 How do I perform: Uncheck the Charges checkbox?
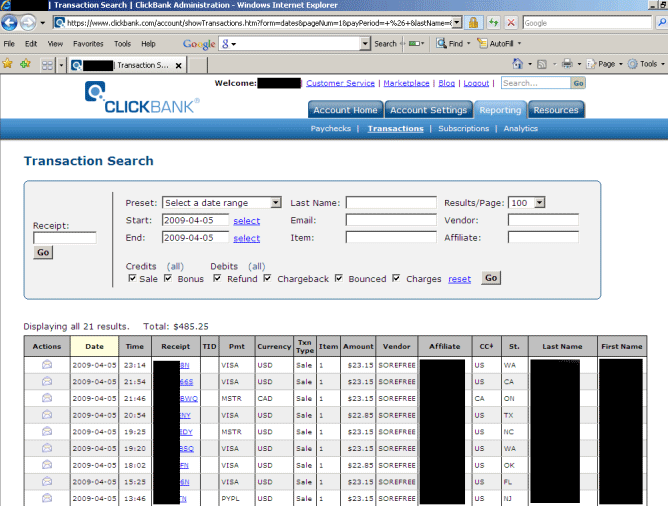pyautogui.click(x=396, y=278)
